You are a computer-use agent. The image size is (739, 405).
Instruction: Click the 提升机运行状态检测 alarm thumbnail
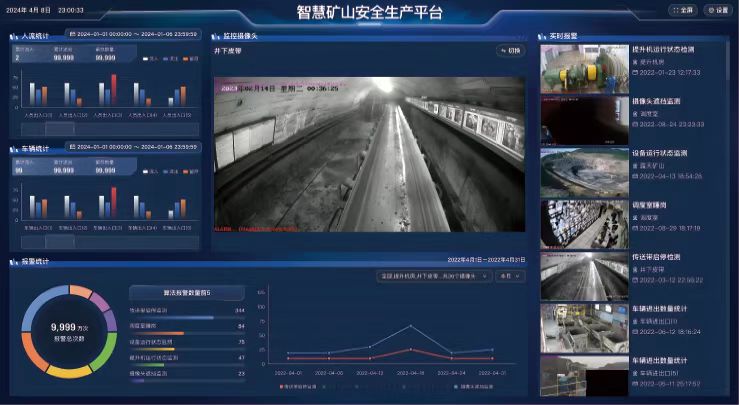click(584, 69)
